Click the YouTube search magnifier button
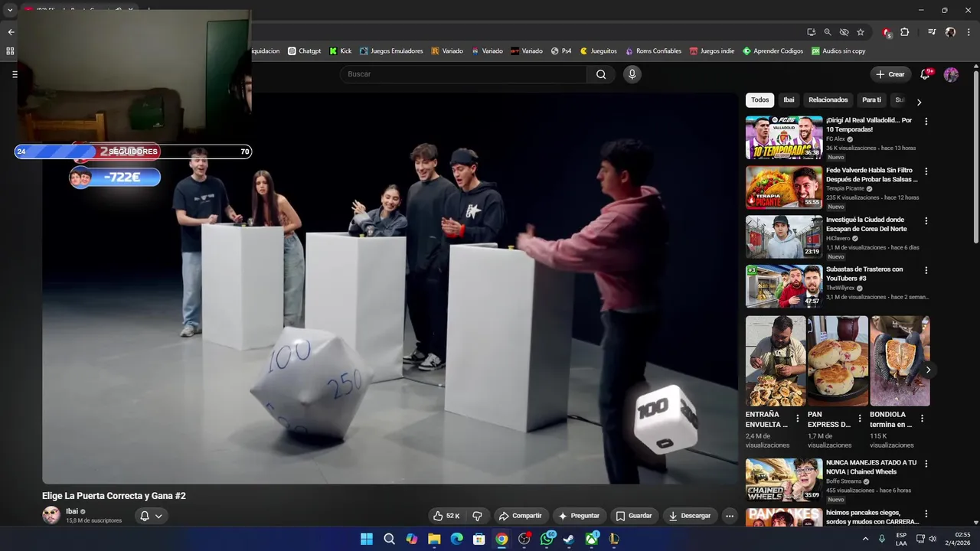Image resolution: width=980 pixels, height=551 pixels. pos(601,74)
